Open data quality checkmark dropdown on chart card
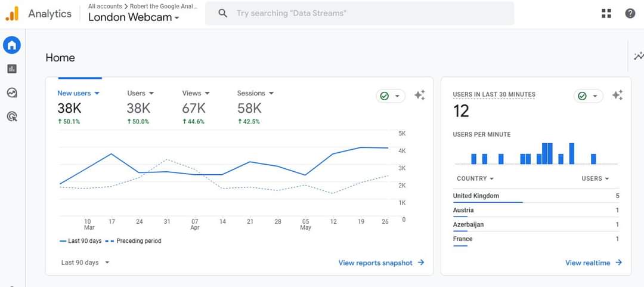This screenshot has height=287, width=644. (x=391, y=96)
